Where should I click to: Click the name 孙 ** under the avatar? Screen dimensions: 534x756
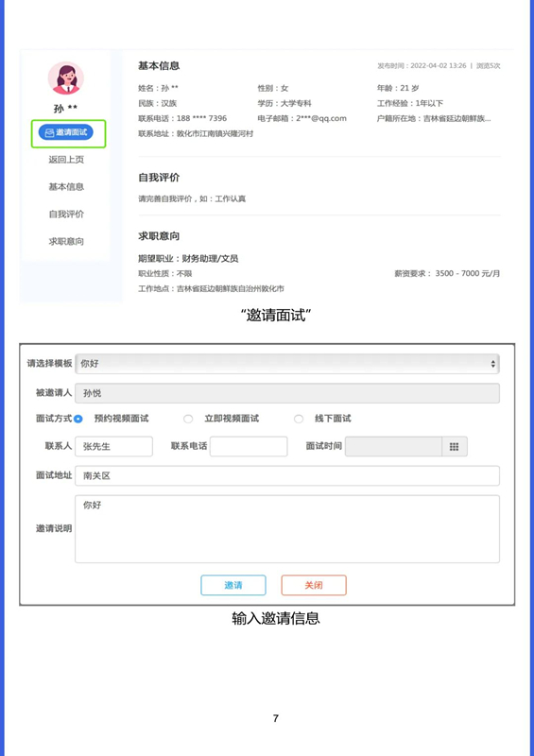tap(65, 109)
